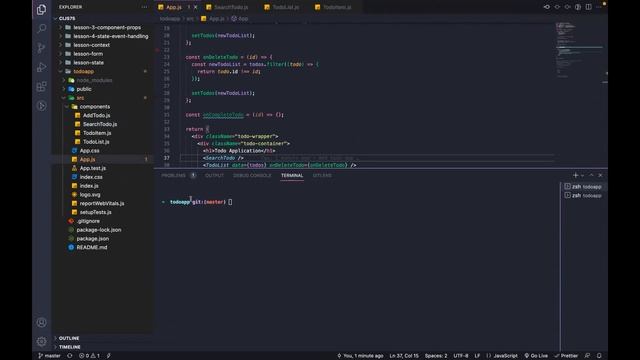
Task: Click the feedback icon in status bar
Action: click(x=587, y=356)
